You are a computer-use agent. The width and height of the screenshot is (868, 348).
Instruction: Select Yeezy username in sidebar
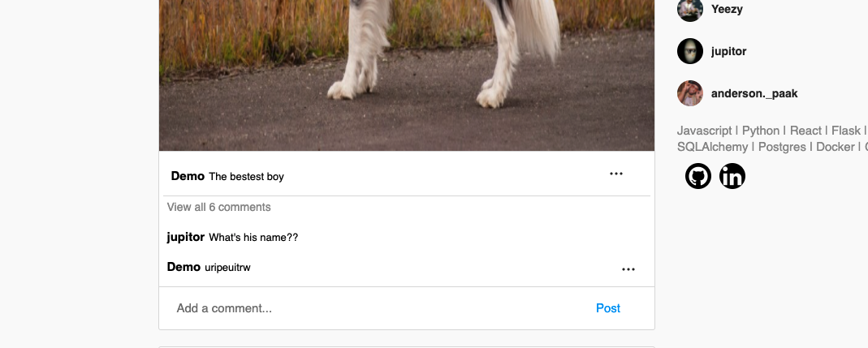tap(727, 9)
